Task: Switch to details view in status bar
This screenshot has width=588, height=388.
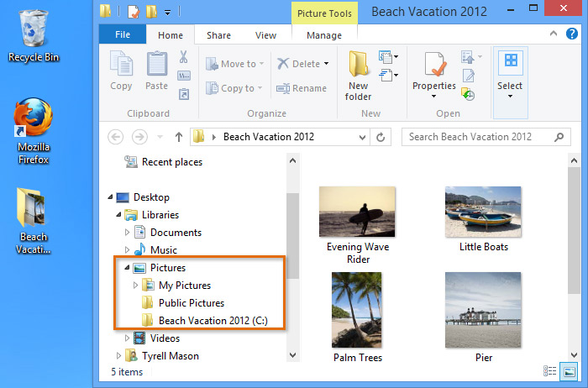Action: click(x=550, y=370)
